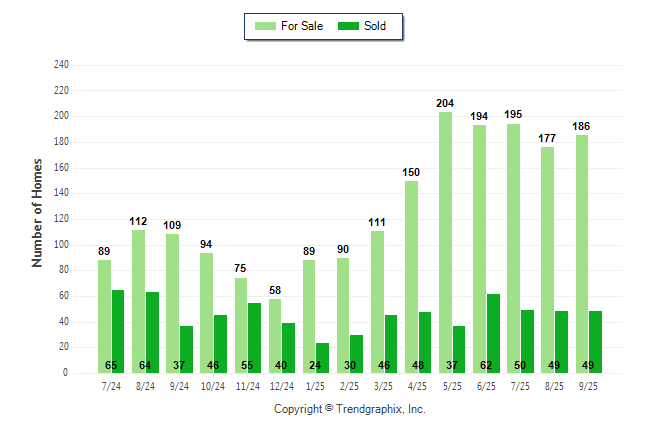Click the 3/25 x-axis month label
The image size is (646, 434).
(384, 386)
